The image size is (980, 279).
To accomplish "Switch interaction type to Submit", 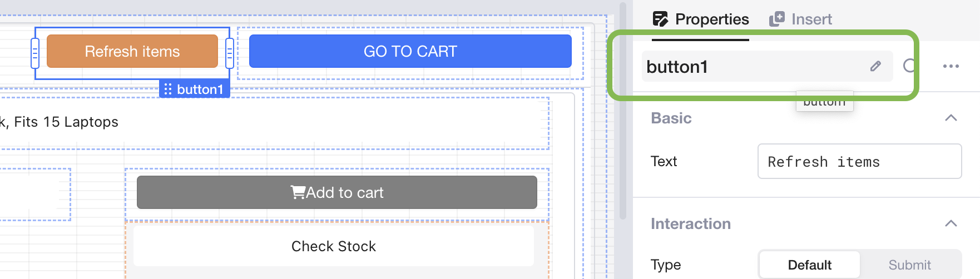I will 909,265.
